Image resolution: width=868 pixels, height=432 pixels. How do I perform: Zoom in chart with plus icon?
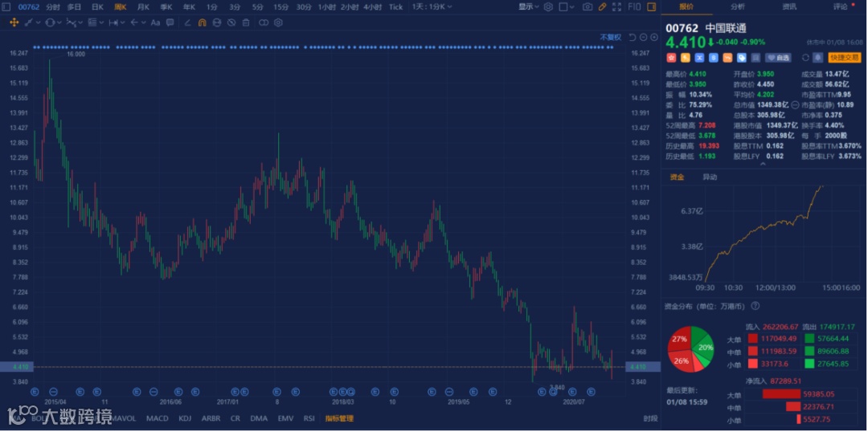[x=653, y=37]
